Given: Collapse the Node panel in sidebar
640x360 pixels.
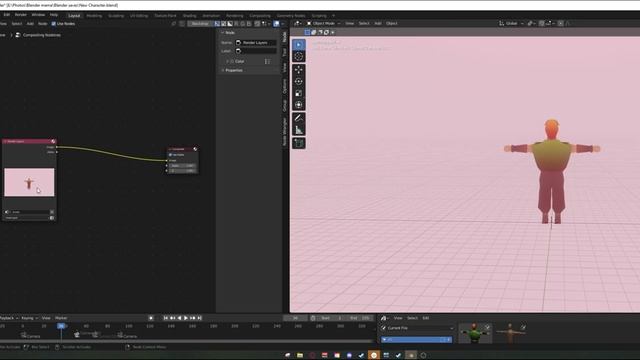Looking at the screenshot, I should [x=227, y=33].
